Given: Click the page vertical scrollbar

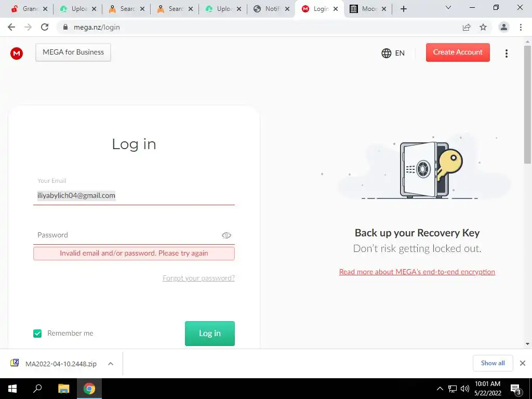Looking at the screenshot, I should point(527,105).
